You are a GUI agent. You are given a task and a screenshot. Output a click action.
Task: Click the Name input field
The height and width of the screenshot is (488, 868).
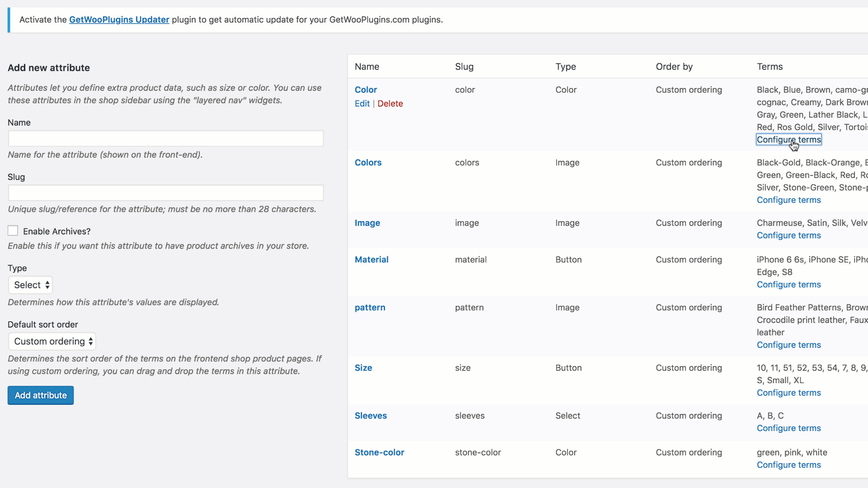pyautogui.click(x=165, y=138)
